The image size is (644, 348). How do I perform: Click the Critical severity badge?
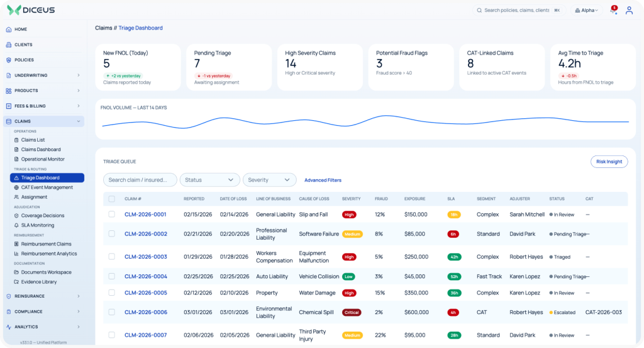352,313
